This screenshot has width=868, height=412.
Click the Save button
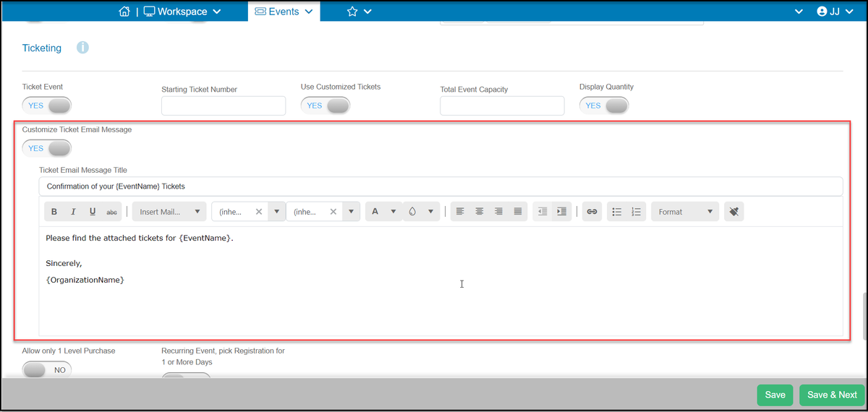pyautogui.click(x=775, y=395)
